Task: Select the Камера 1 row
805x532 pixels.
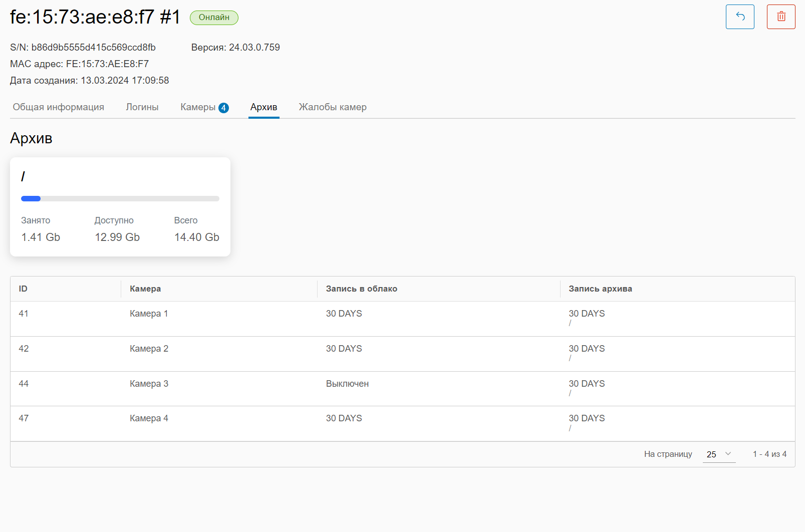Action: click(149, 314)
